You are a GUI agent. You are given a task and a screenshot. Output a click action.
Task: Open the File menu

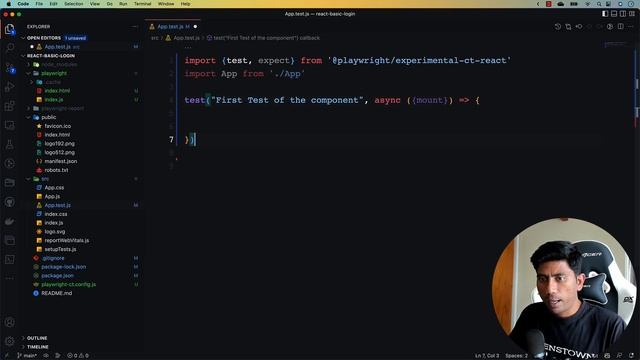pos(39,4)
